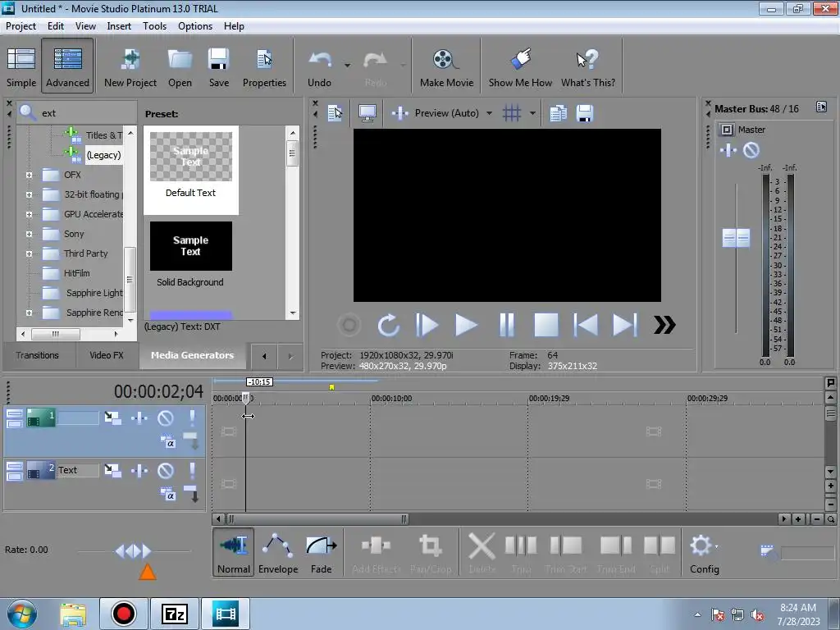Expand the 32-bit floating folder
840x630 pixels.
pyautogui.click(x=30, y=195)
